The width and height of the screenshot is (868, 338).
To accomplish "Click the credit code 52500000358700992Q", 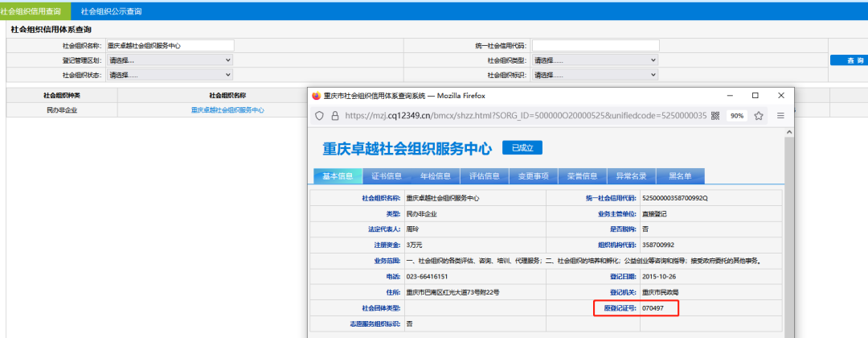I will point(675,198).
